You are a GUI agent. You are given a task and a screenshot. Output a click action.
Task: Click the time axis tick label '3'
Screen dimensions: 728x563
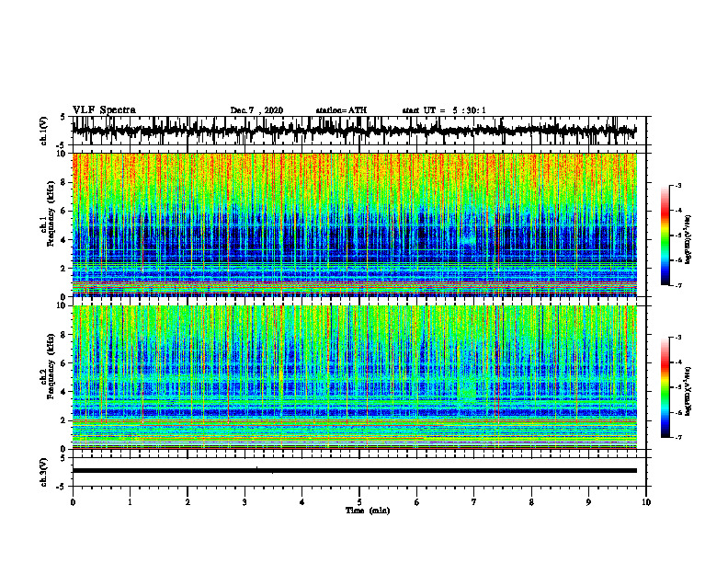tap(245, 502)
